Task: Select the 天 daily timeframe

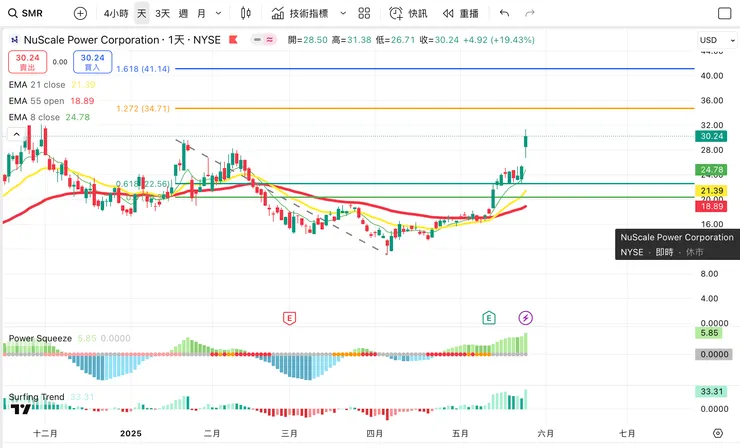Action: coord(142,13)
